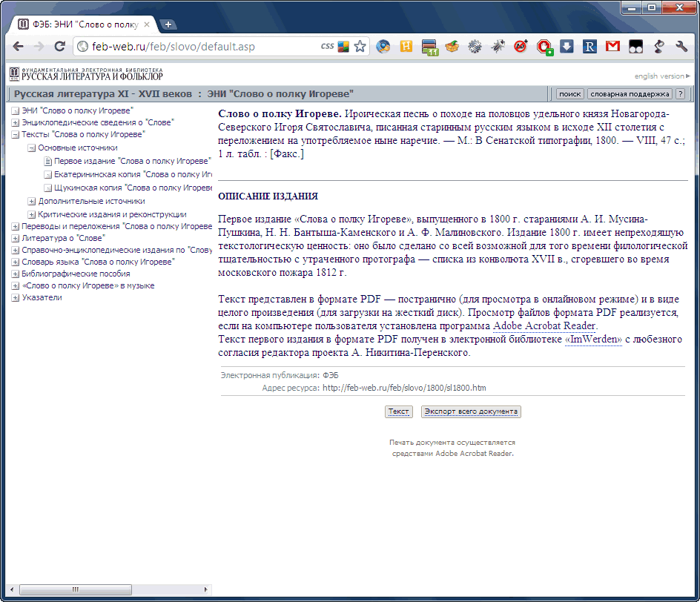Expand Литература о "Слове" node
700x602 pixels.
tap(15, 238)
